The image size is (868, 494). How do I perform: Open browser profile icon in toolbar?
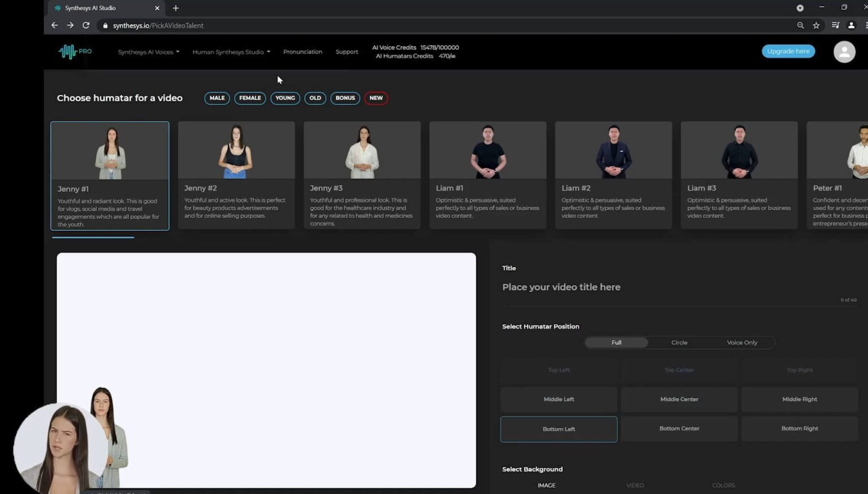pos(851,25)
